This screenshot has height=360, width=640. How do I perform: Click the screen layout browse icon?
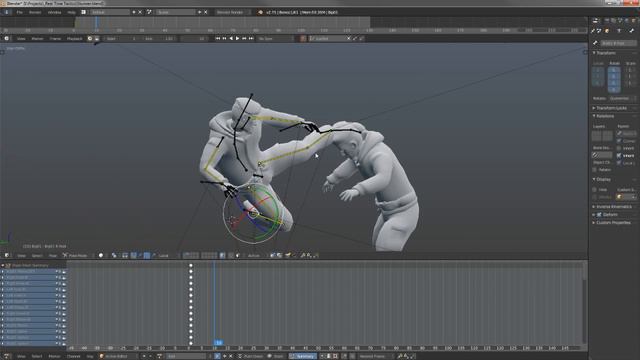[84, 12]
